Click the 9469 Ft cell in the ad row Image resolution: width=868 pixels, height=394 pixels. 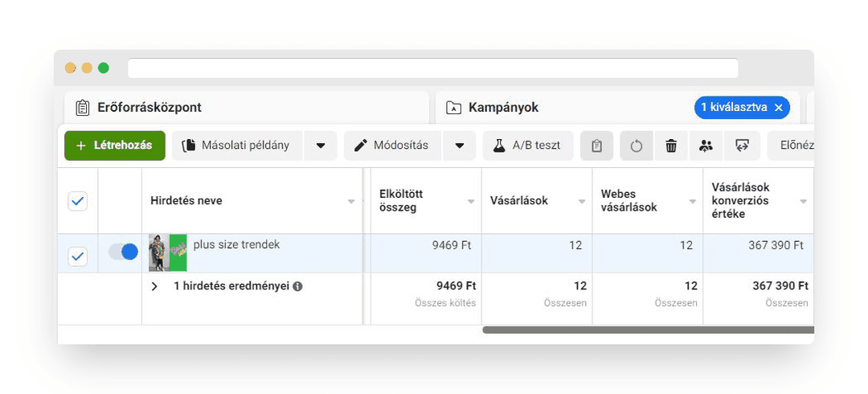pos(426,252)
